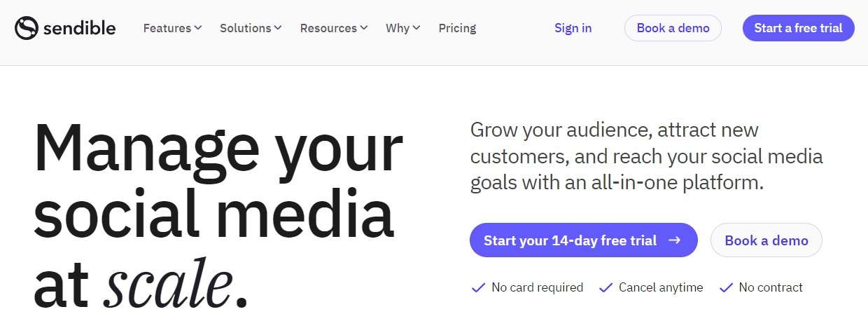Click the arrow icon in the free trial button
868x328 pixels.
coord(675,240)
